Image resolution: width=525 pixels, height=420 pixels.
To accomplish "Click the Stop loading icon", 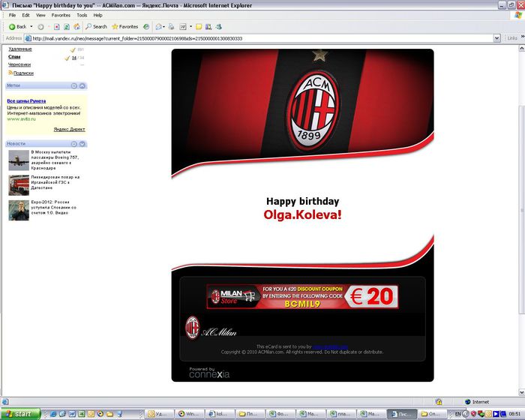I will 57,27.
